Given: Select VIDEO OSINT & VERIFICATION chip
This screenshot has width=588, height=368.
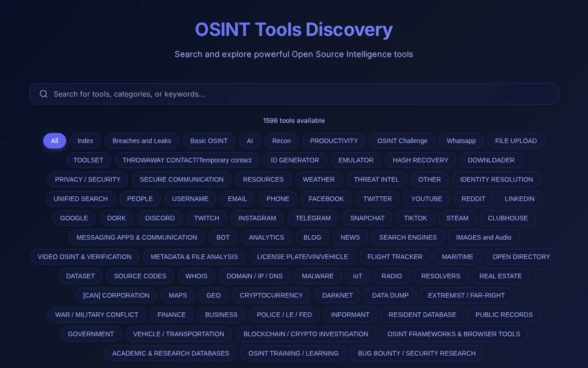Looking at the screenshot, I should (85, 257).
